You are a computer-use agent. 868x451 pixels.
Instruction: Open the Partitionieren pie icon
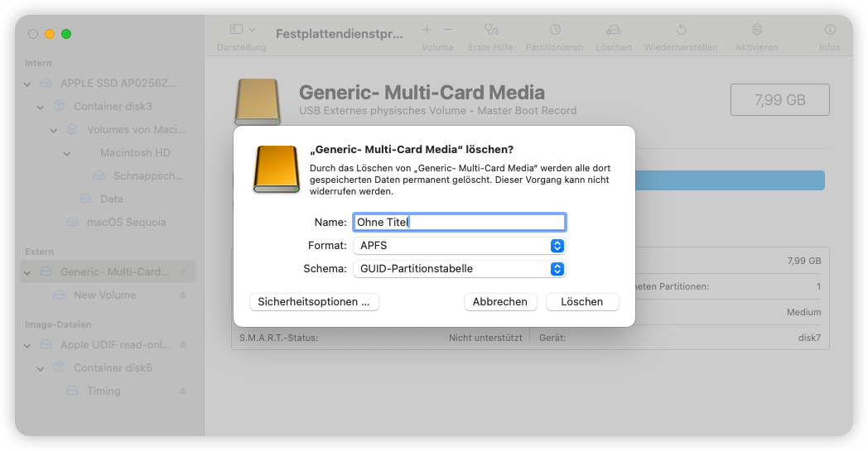point(555,29)
